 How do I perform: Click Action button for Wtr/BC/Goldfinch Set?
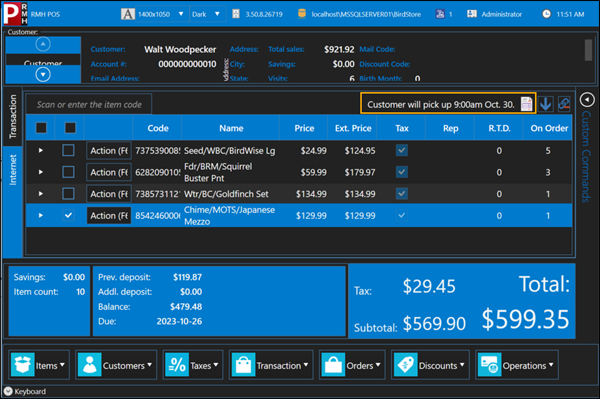pyautogui.click(x=109, y=194)
